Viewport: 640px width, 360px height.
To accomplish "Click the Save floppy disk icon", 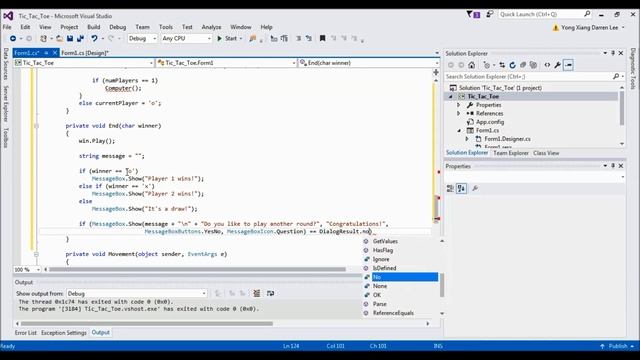I will [70, 38].
